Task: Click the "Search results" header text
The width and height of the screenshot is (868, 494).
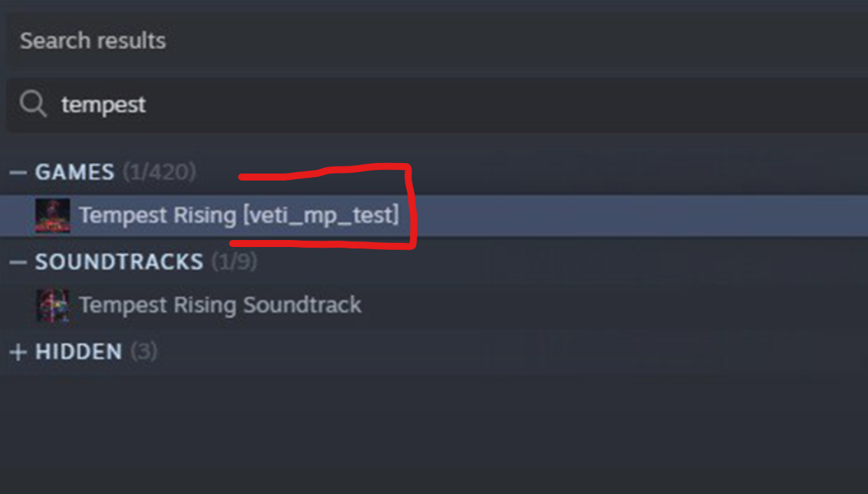Action: pos(92,41)
